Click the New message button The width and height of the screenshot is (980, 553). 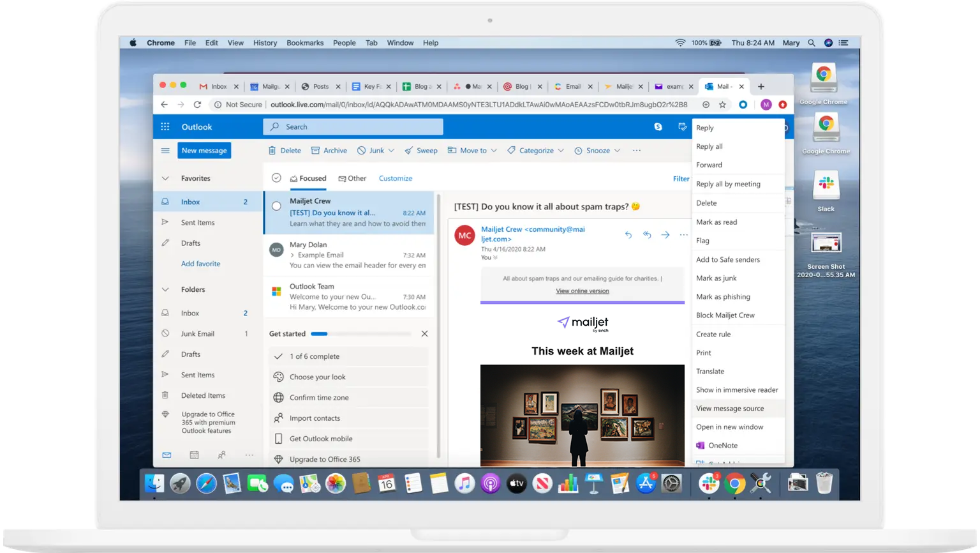pos(204,151)
